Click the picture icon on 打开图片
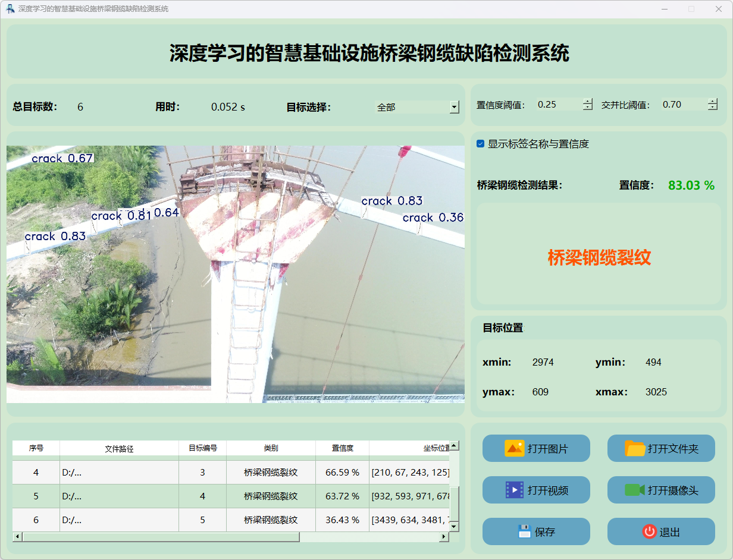 coord(514,448)
